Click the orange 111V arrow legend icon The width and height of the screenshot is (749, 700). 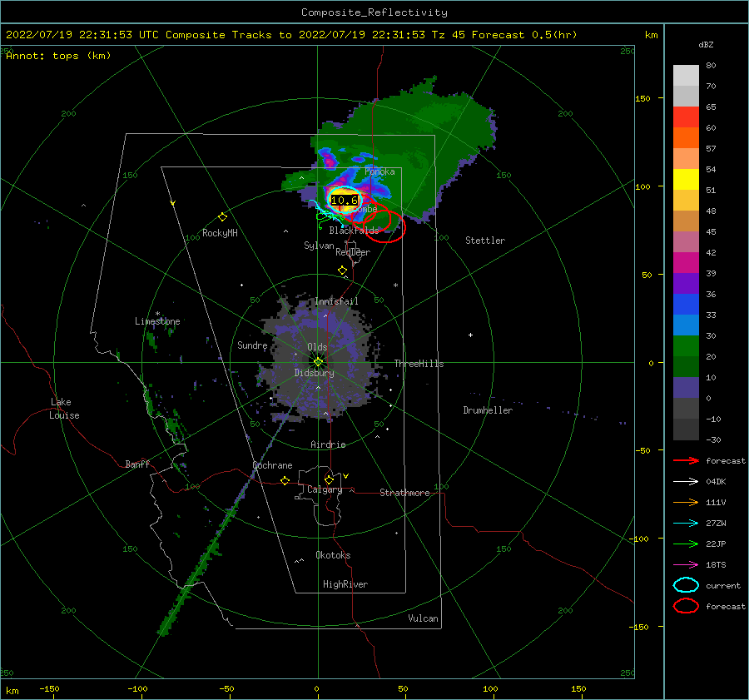point(686,502)
